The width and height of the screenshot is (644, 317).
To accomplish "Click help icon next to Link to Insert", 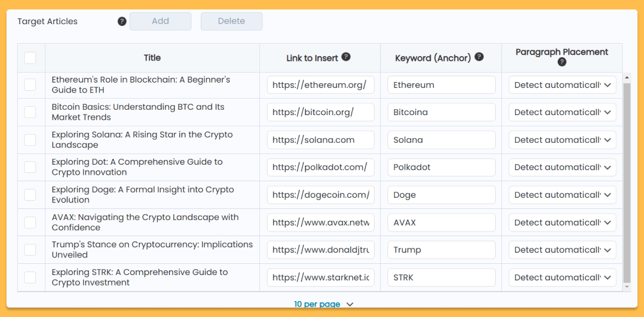I will click(346, 57).
